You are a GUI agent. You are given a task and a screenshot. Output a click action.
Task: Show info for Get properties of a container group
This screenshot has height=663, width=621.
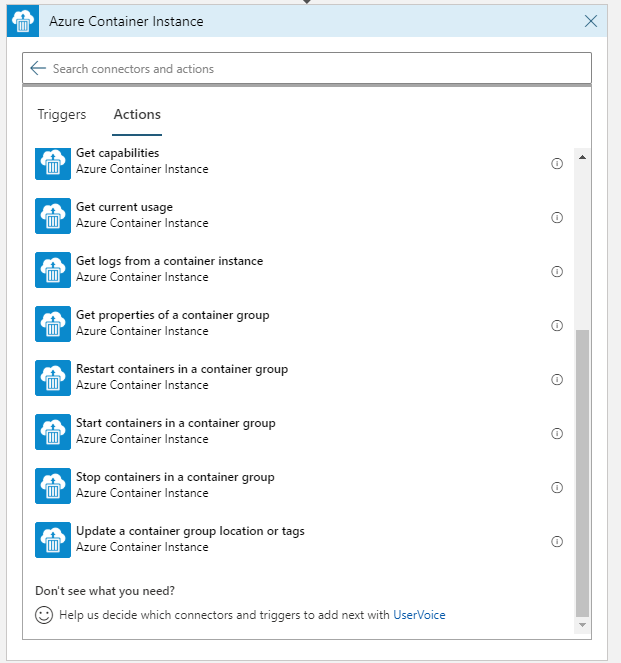pos(557,326)
